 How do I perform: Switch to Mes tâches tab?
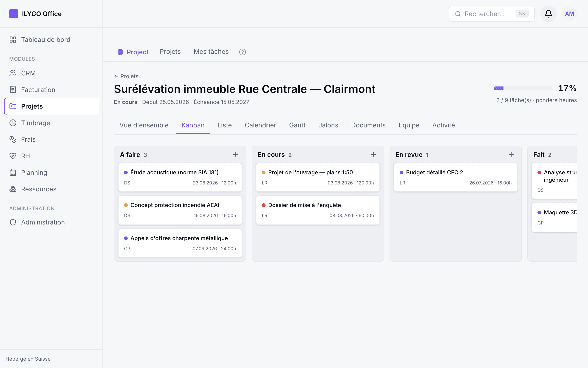[211, 52]
